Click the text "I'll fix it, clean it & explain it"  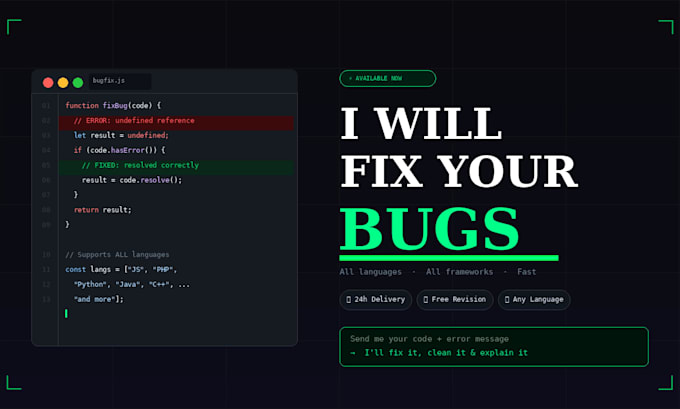pos(446,353)
